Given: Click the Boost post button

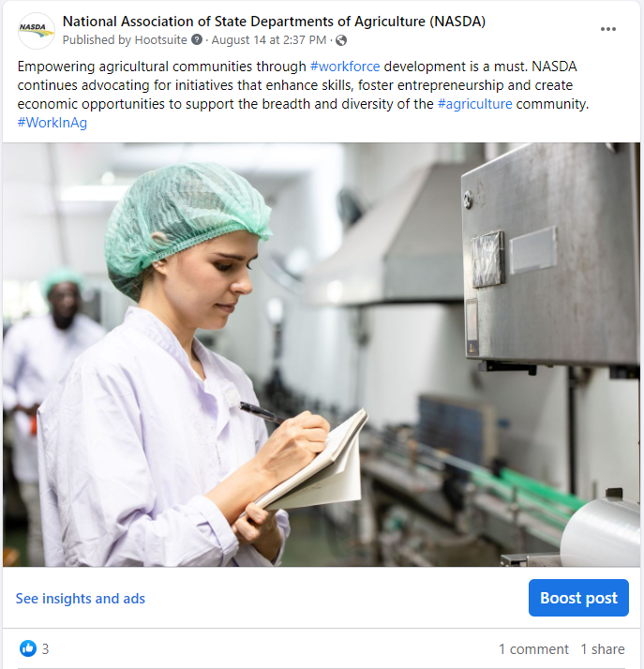Looking at the screenshot, I should pyautogui.click(x=578, y=598).
